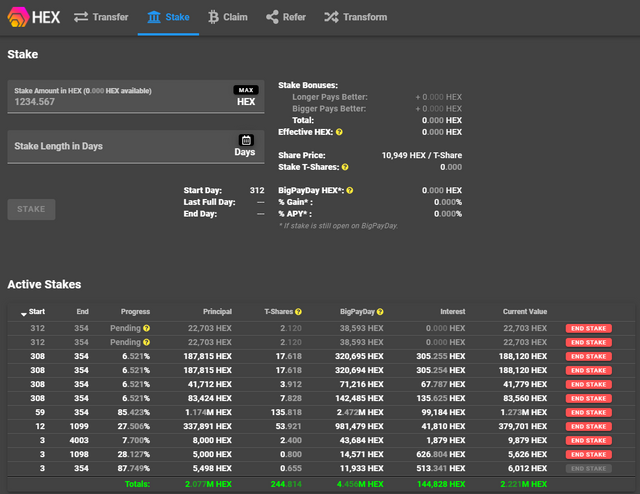Click totals principal 2.077M HEX

coord(208,484)
